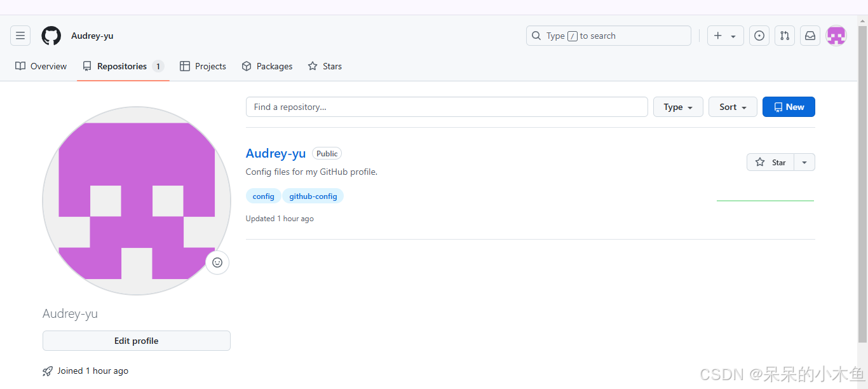Click the 'Joined 1 hour ago' text
868x389 pixels.
pos(93,371)
